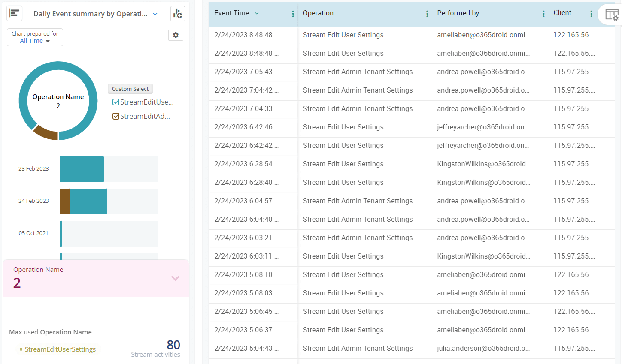Image resolution: width=622 pixels, height=364 pixels.
Task: Open the StreamEditUserSettings link under Max used
Action: tap(60, 349)
